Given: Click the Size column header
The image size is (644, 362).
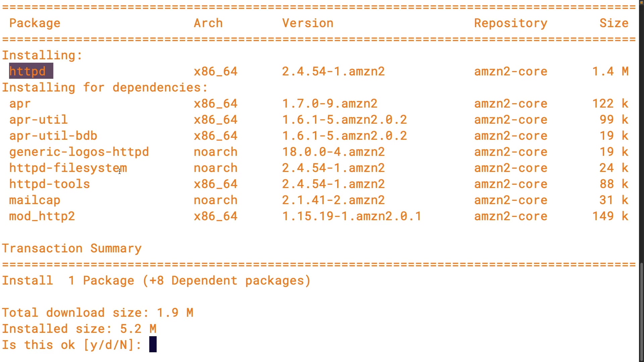Looking at the screenshot, I should pyautogui.click(x=614, y=23).
